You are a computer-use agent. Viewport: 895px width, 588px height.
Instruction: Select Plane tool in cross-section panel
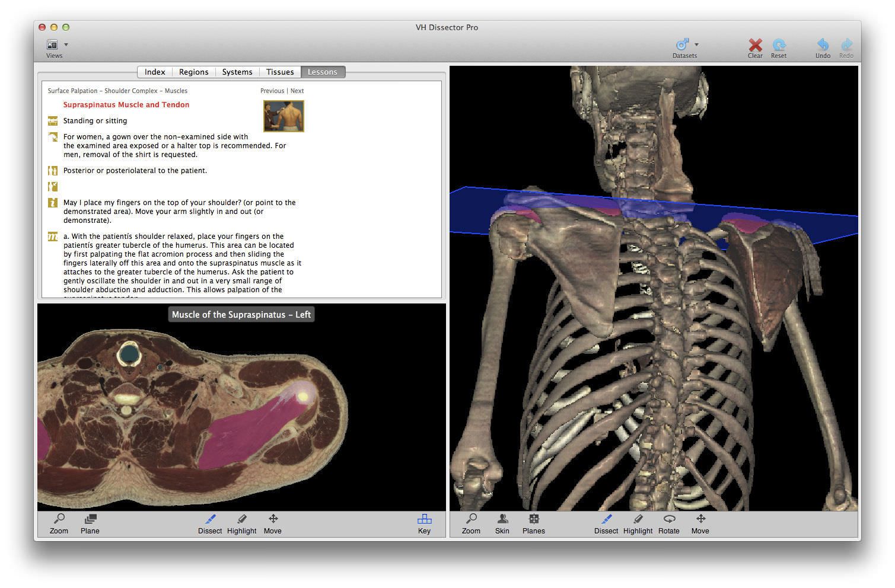click(x=90, y=520)
